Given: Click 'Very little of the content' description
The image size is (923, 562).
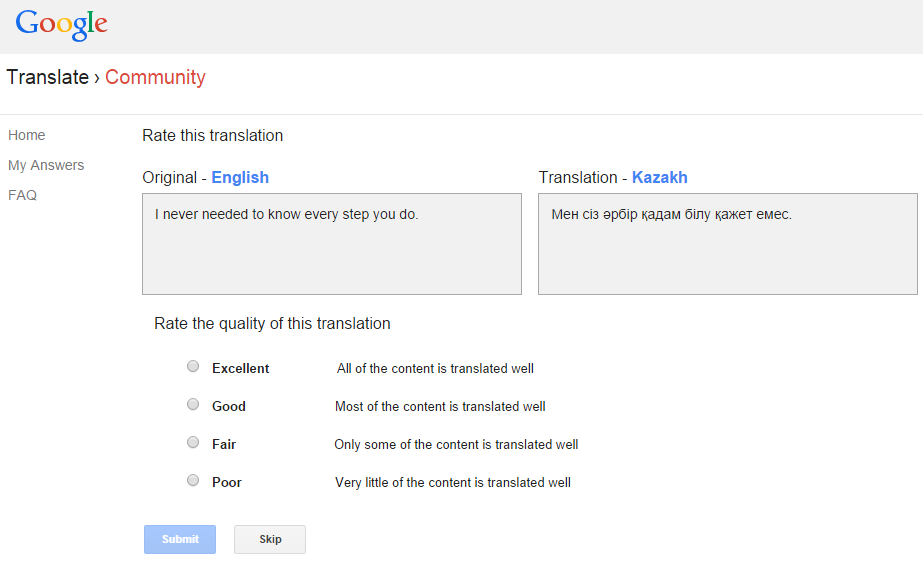Looking at the screenshot, I should [x=453, y=483].
